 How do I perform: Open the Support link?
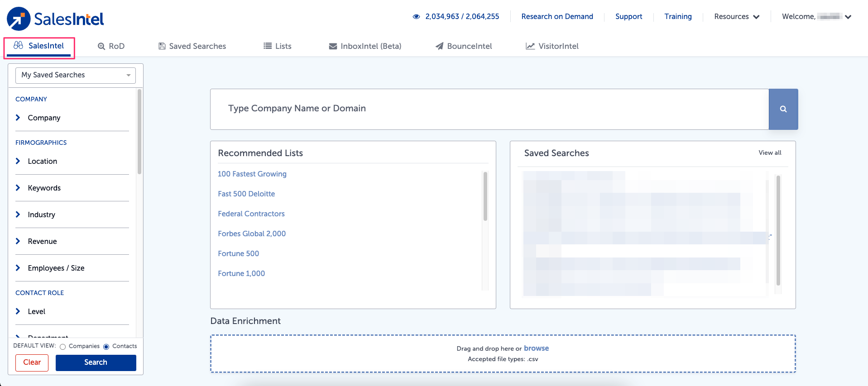tap(628, 17)
